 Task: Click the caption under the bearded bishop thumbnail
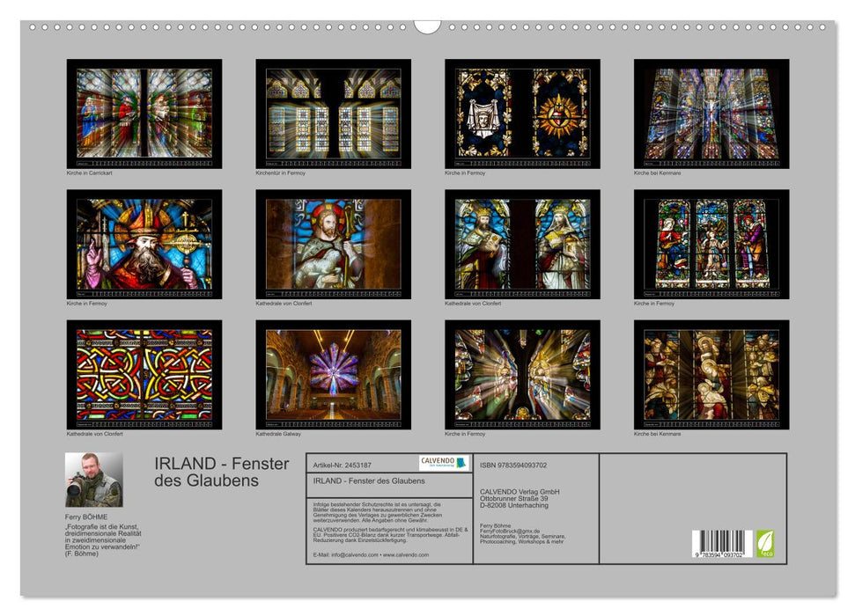tap(86, 303)
